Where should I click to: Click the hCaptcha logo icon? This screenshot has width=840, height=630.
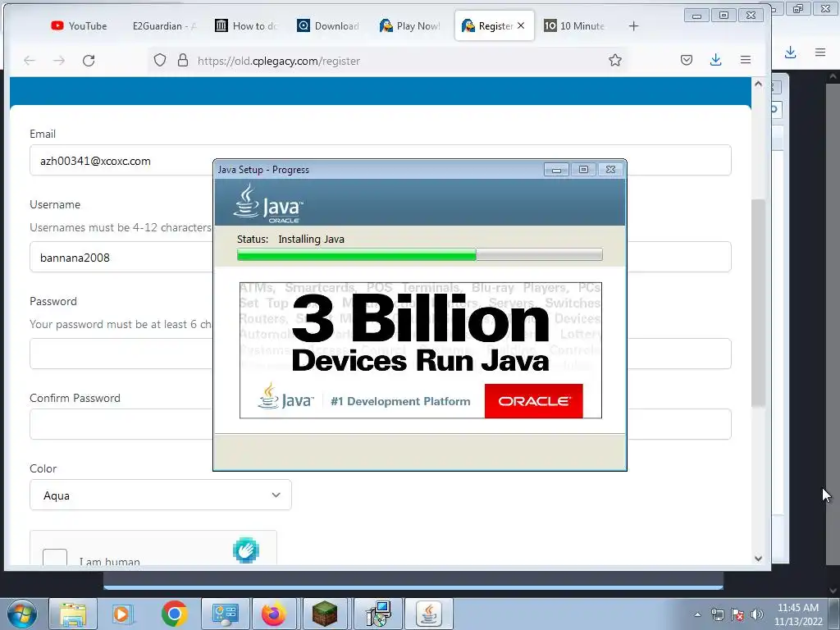coord(246,550)
